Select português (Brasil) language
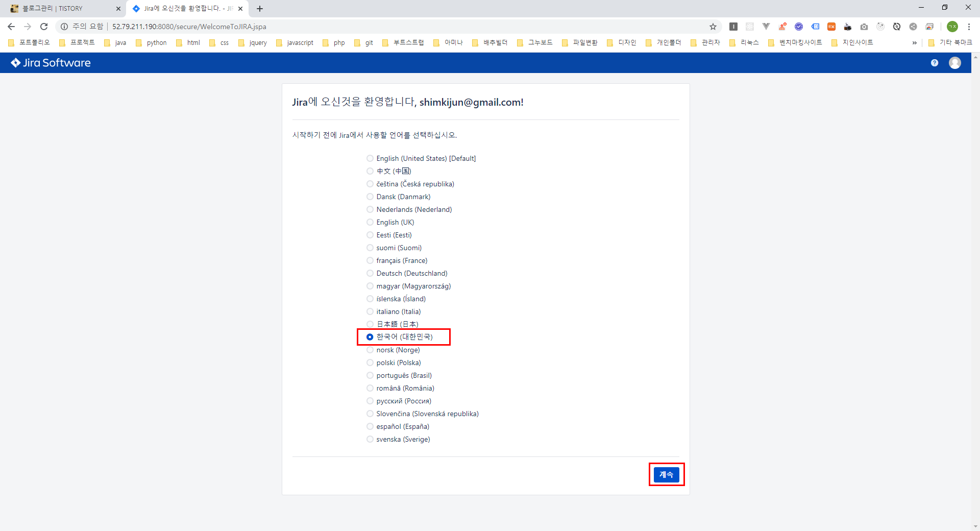 (x=370, y=375)
